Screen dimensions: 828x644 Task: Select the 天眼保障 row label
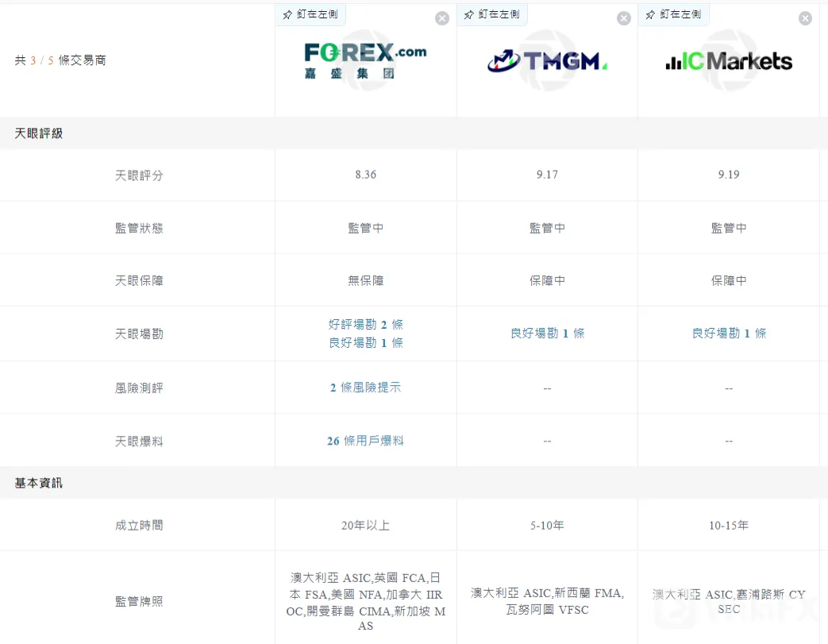tap(139, 280)
